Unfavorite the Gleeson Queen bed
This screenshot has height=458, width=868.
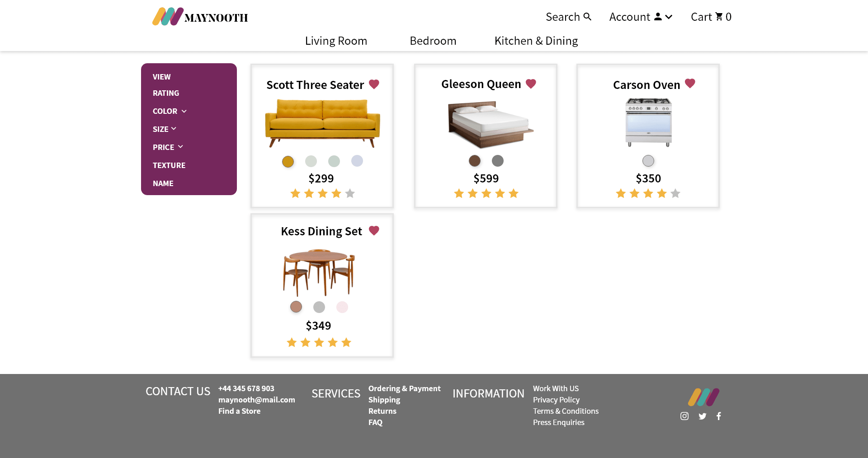[531, 84]
